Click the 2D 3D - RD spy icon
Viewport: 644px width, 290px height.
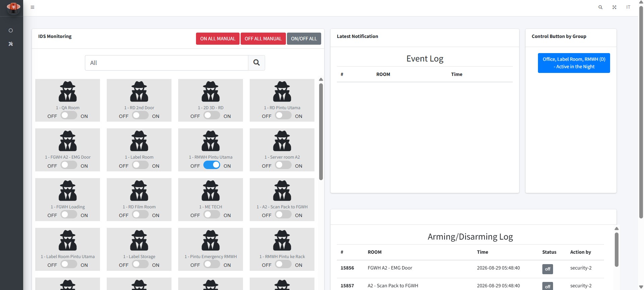pyautogui.click(x=211, y=91)
